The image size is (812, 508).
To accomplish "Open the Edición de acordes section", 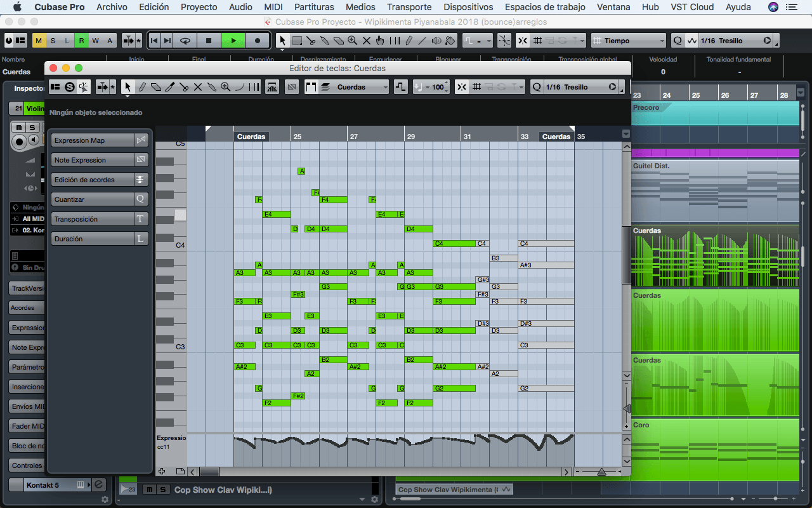I will click(x=100, y=180).
